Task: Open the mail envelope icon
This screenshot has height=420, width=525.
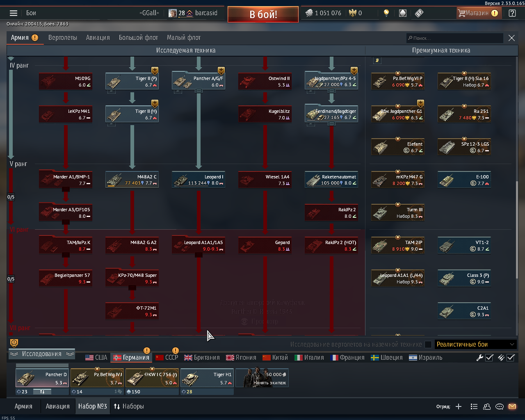Action: [512, 406]
